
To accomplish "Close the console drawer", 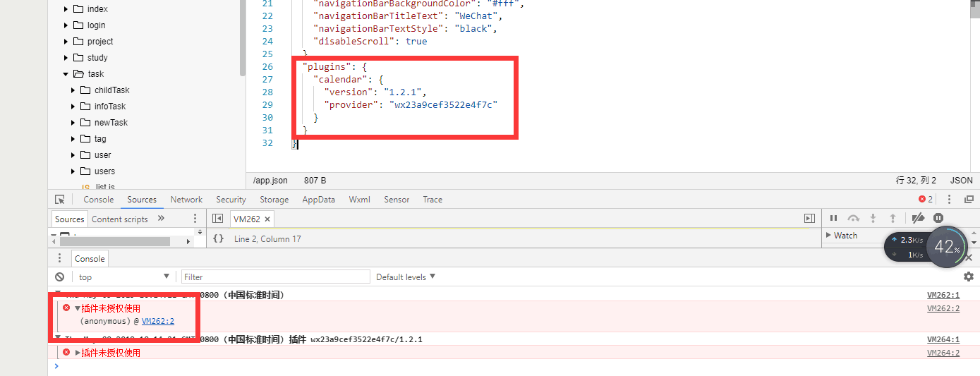I will [969, 258].
